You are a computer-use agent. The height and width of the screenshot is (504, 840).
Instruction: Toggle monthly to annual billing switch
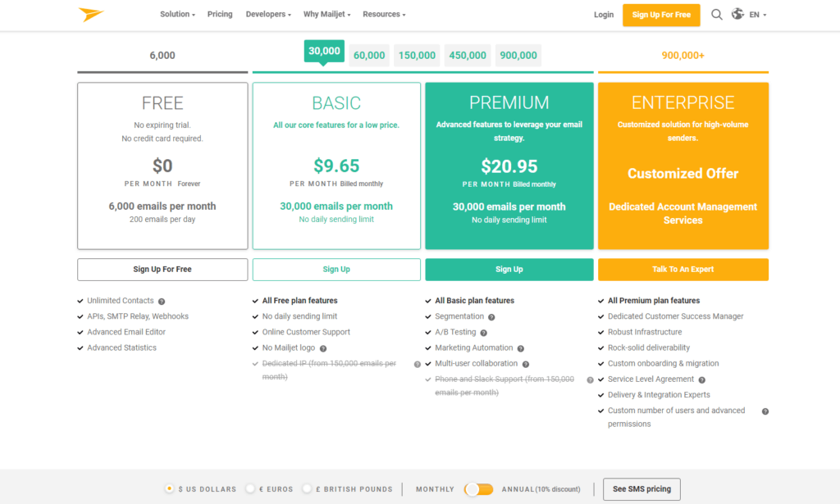pos(478,489)
